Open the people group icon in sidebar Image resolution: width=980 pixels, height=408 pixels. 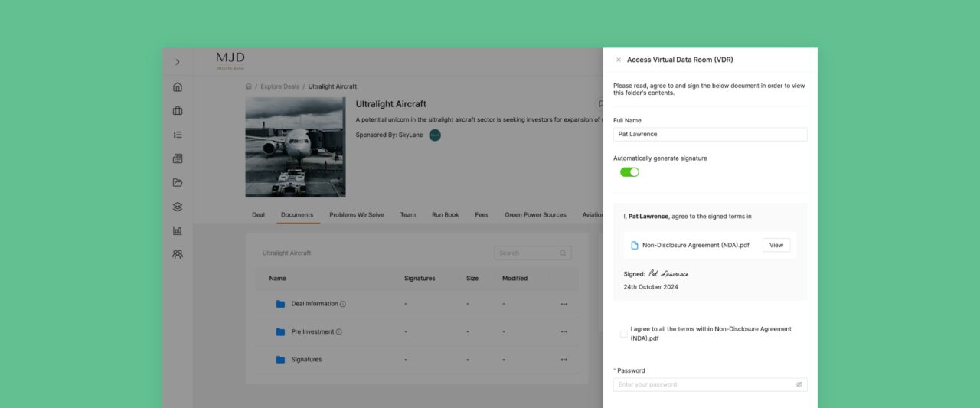click(x=178, y=254)
